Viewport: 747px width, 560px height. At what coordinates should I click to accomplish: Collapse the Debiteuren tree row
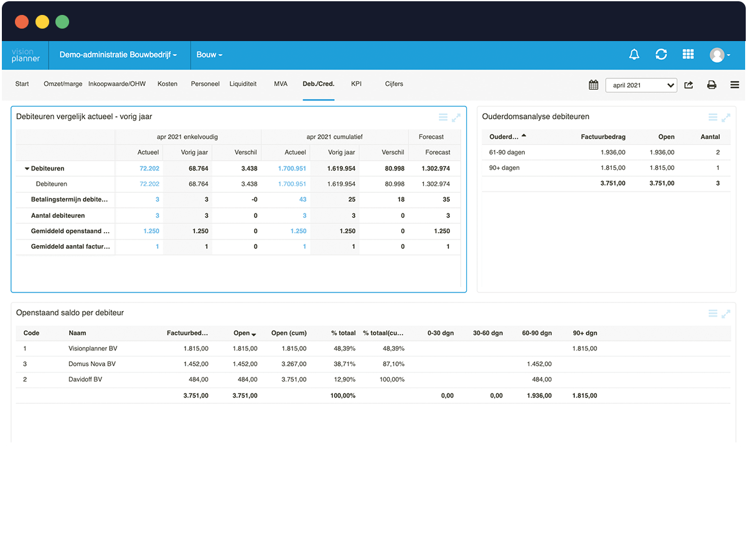pyautogui.click(x=27, y=169)
